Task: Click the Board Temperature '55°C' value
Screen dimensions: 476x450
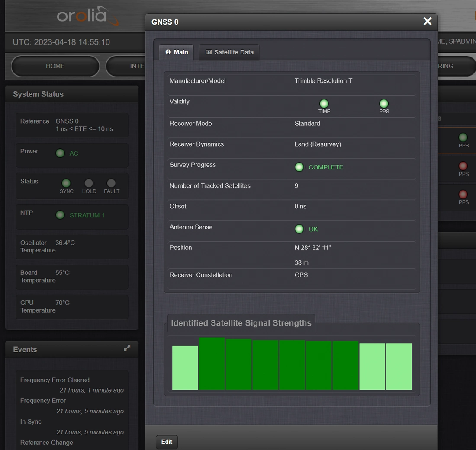Action: coord(63,273)
